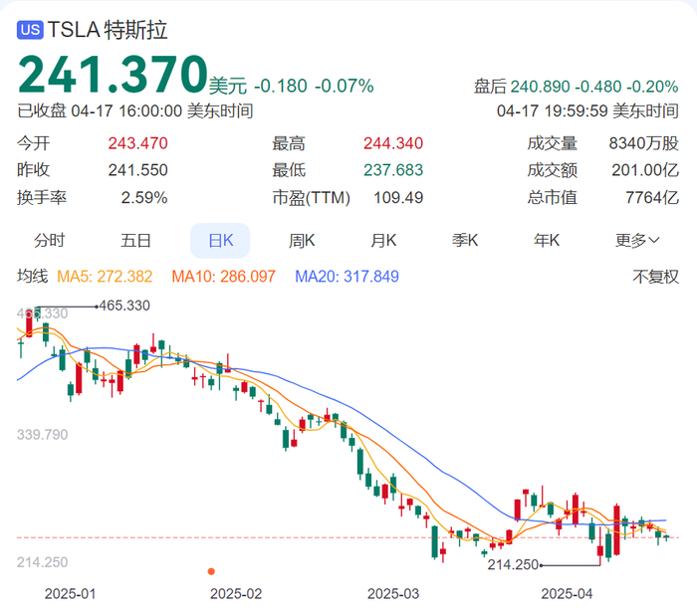697x616 pixels.
Task: Click the 成交额 value 201.00亿
Action: (645, 169)
